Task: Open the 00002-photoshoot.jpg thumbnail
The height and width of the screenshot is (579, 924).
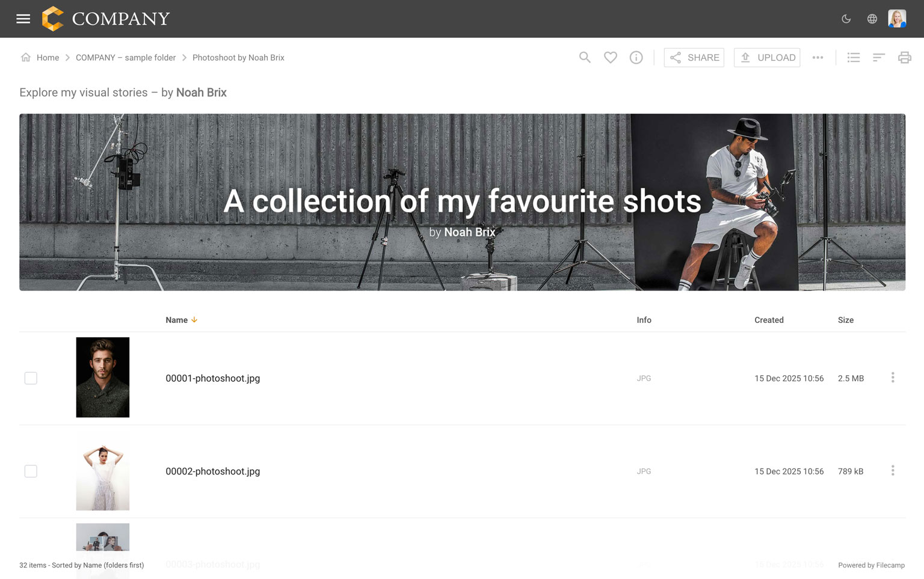Action: point(103,471)
